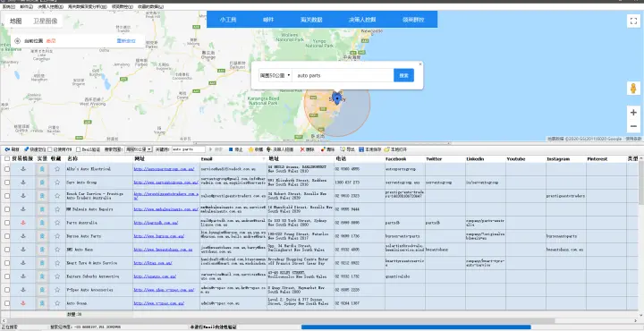Open the 小工具 tab in blue bar
This screenshot has width=644, height=331.
point(227,20)
